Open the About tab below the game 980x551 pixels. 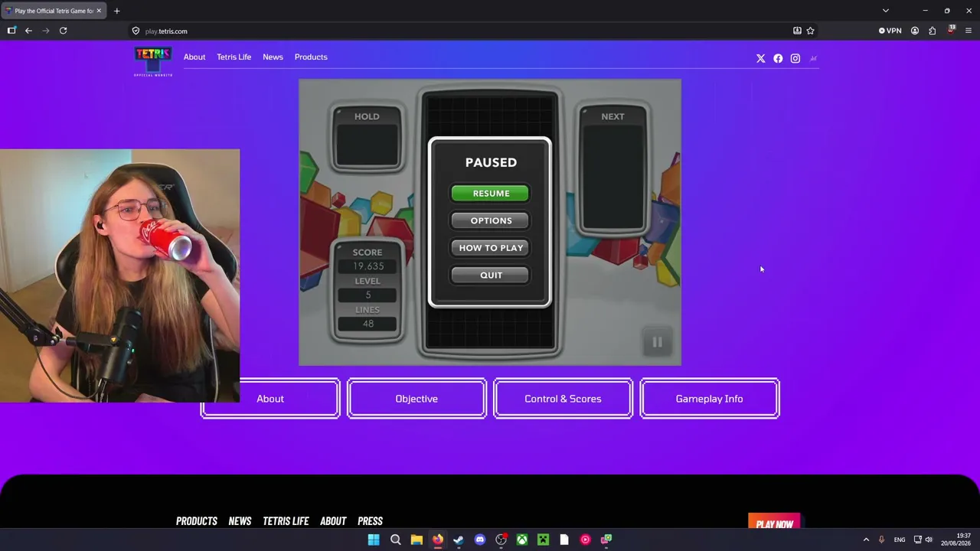click(270, 399)
